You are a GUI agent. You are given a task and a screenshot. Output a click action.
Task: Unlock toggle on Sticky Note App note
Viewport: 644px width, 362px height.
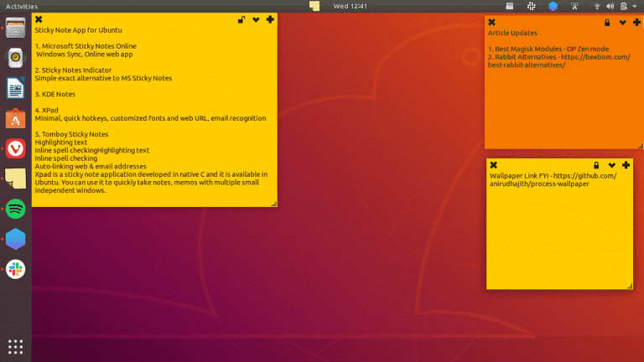(x=241, y=20)
